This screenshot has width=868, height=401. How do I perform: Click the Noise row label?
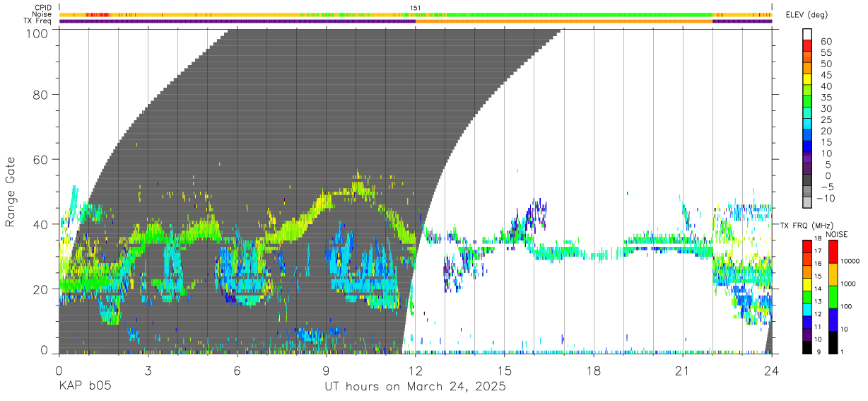(x=43, y=14)
